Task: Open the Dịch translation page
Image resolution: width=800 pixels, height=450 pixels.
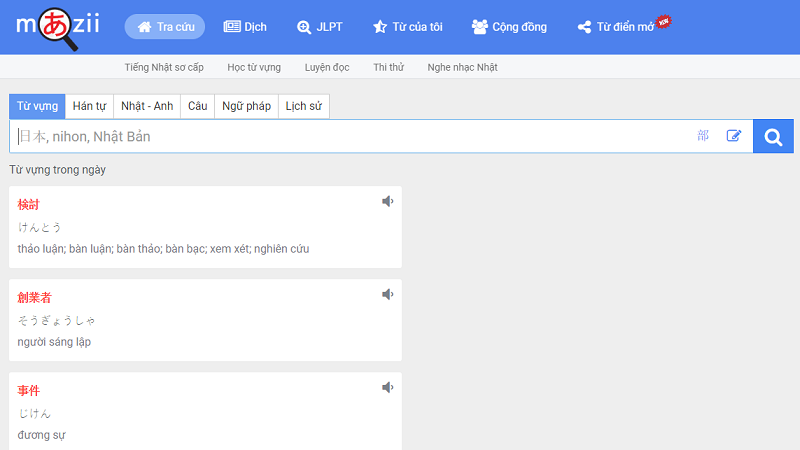Action: [x=245, y=27]
